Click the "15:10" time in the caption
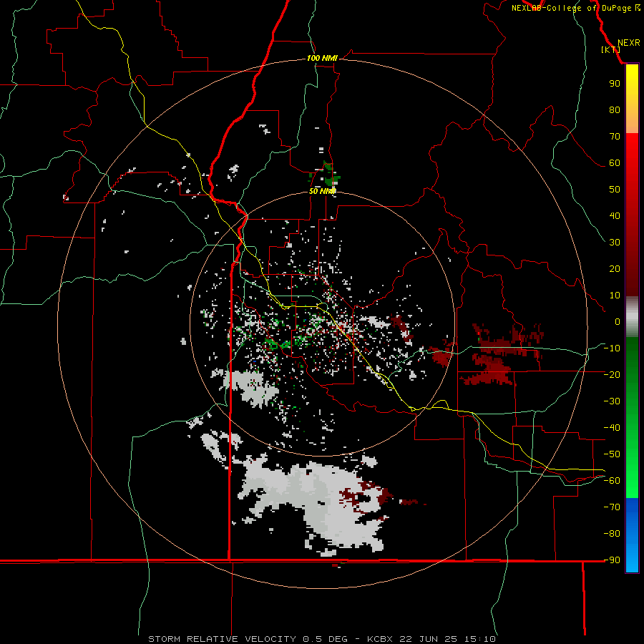The height and width of the screenshot is (644, 644). point(479,639)
